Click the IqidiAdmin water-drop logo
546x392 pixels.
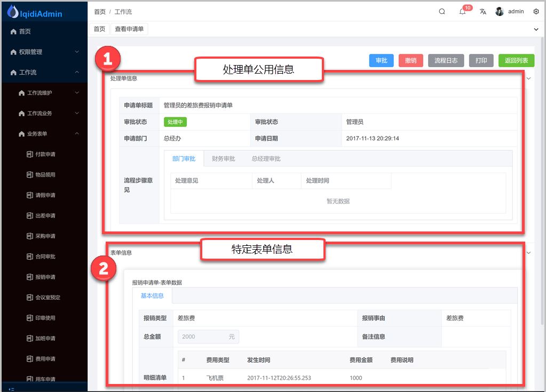[x=13, y=12]
